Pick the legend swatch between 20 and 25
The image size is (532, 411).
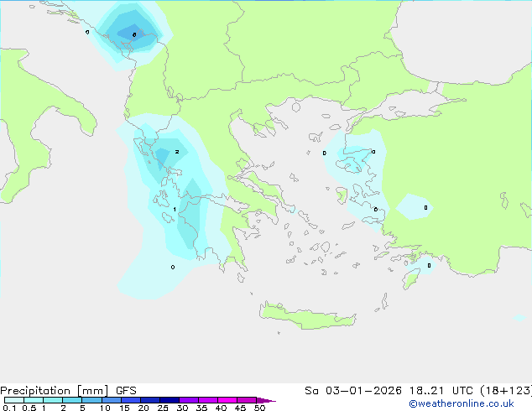pyautogui.click(x=150, y=400)
